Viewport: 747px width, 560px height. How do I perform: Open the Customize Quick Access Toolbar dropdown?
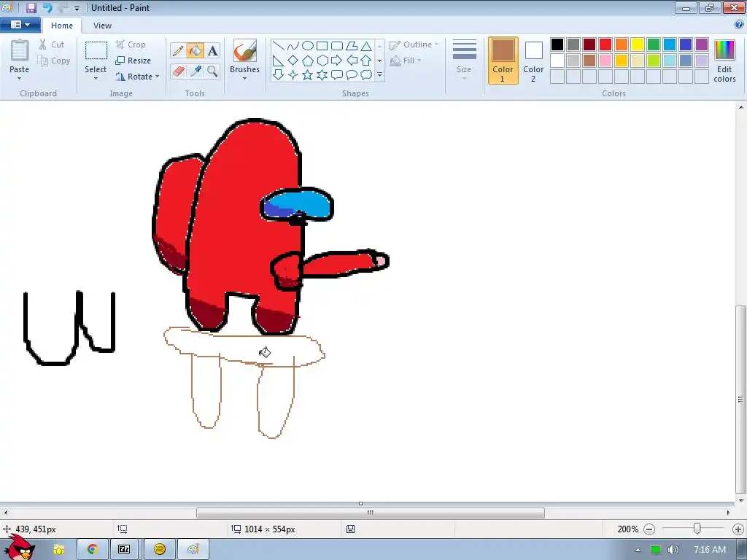(77, 8)
